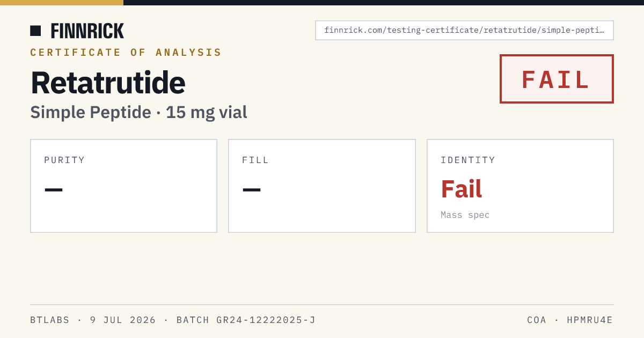Select the Retatrutide product title

point(108,82)
